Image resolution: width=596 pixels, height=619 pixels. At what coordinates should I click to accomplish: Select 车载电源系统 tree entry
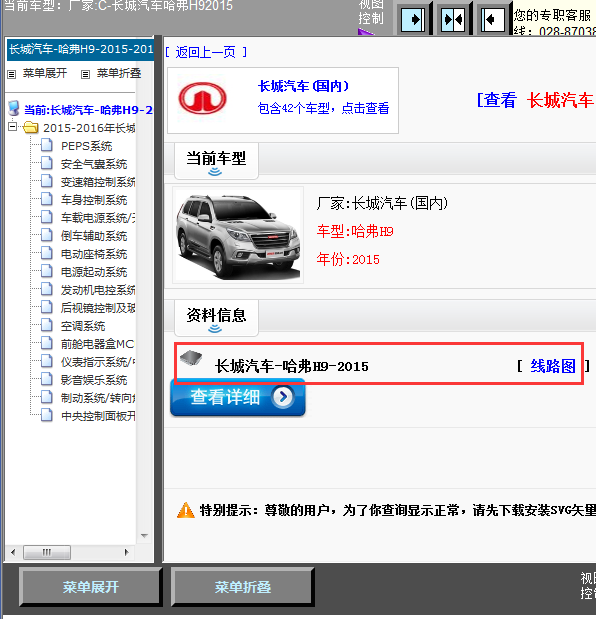(x=98, y=218)
